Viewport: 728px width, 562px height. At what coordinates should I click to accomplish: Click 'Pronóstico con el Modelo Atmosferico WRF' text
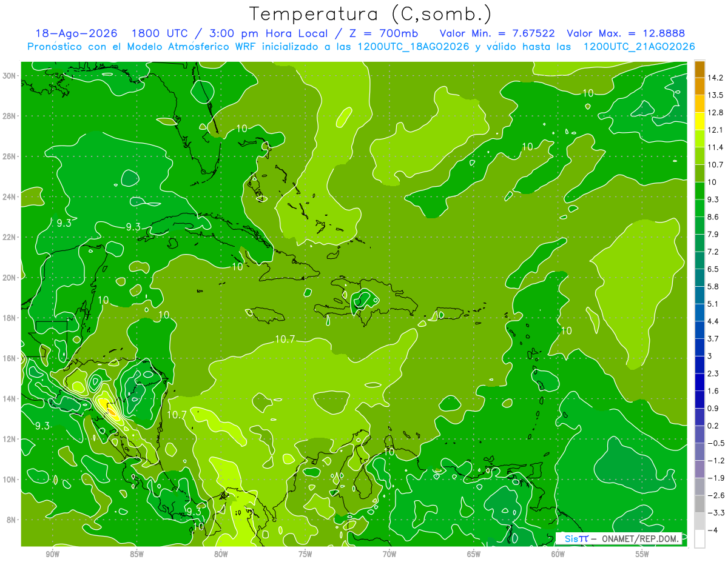point(136,47)
